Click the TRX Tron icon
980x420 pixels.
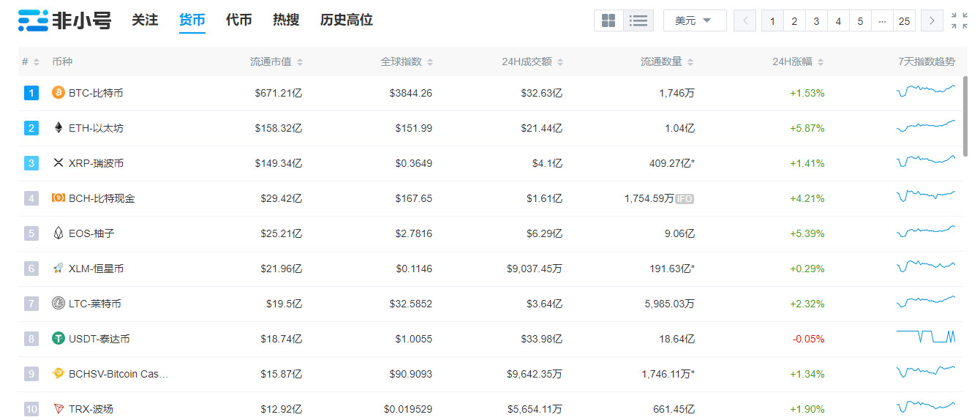(x=59, y=409)
